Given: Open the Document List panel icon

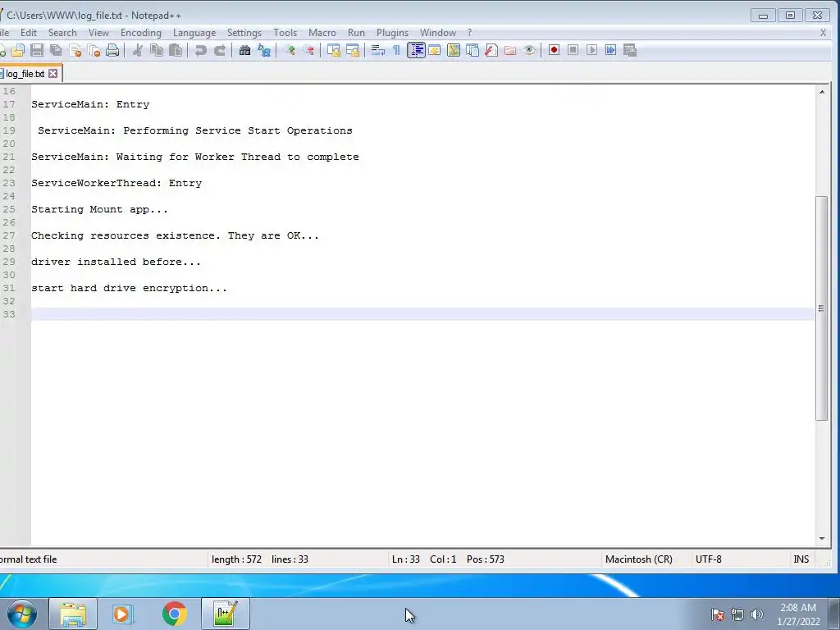Looking at the screenshot, I should tap(472, 50).
